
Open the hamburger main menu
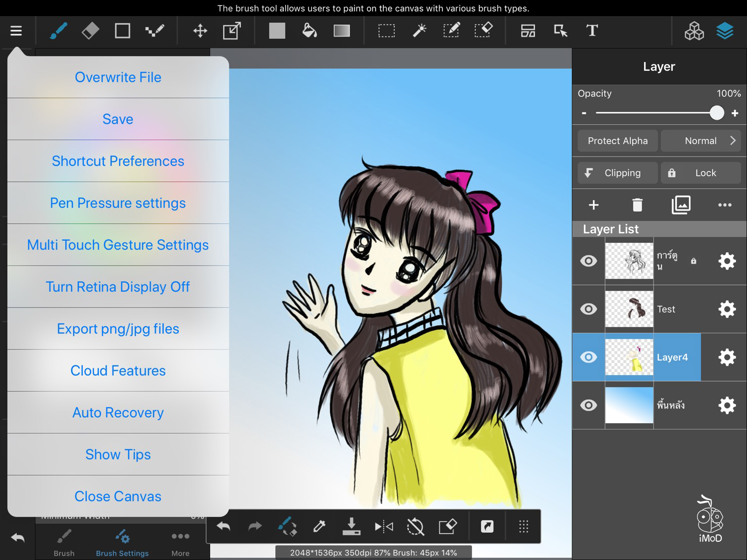coord(16,30)
